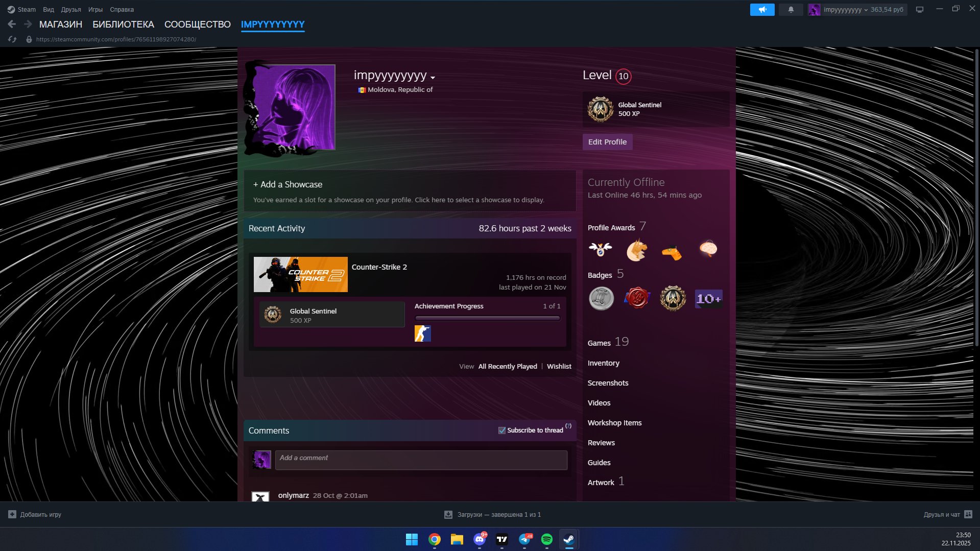Expand the impyyyyyyyy profile name dropdown
The width and height of the screenshot is (980, 551).
pos(433,78)
